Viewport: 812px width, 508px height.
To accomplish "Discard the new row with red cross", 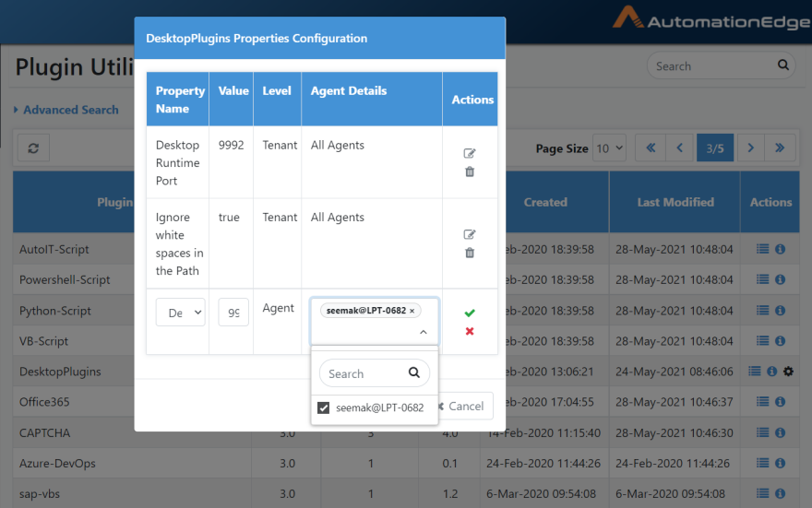I will pos(469,331).
